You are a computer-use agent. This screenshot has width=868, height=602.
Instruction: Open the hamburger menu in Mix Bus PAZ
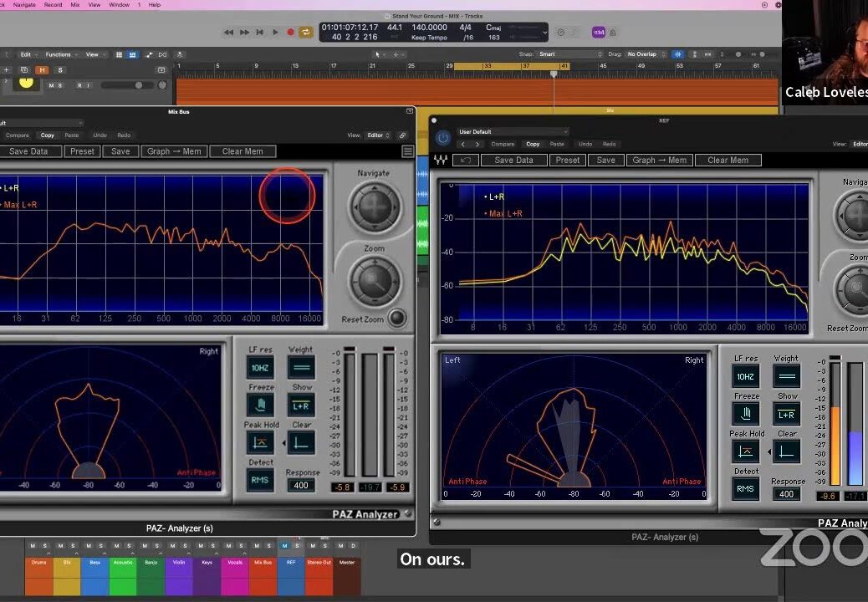coord(408,151)
